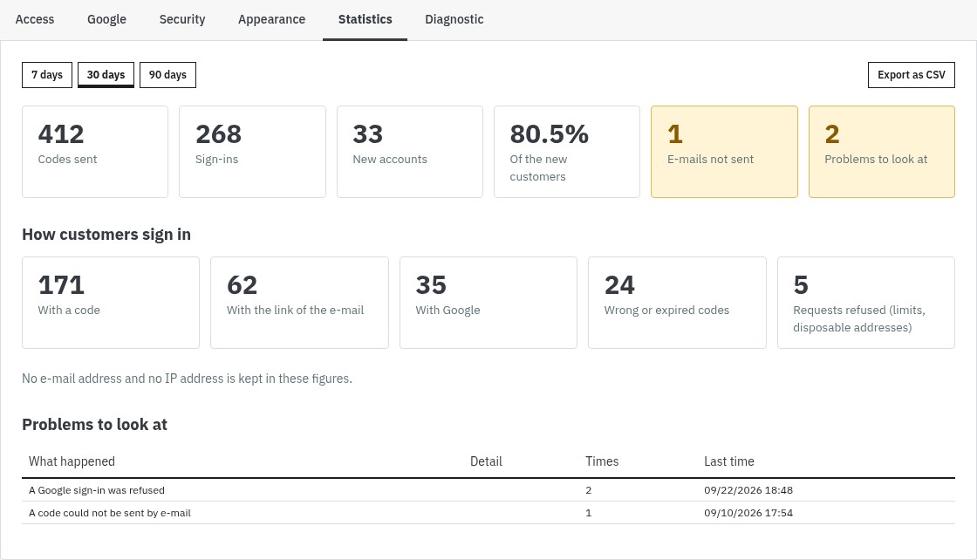Click the 62 With the link card

pos(300,302)
